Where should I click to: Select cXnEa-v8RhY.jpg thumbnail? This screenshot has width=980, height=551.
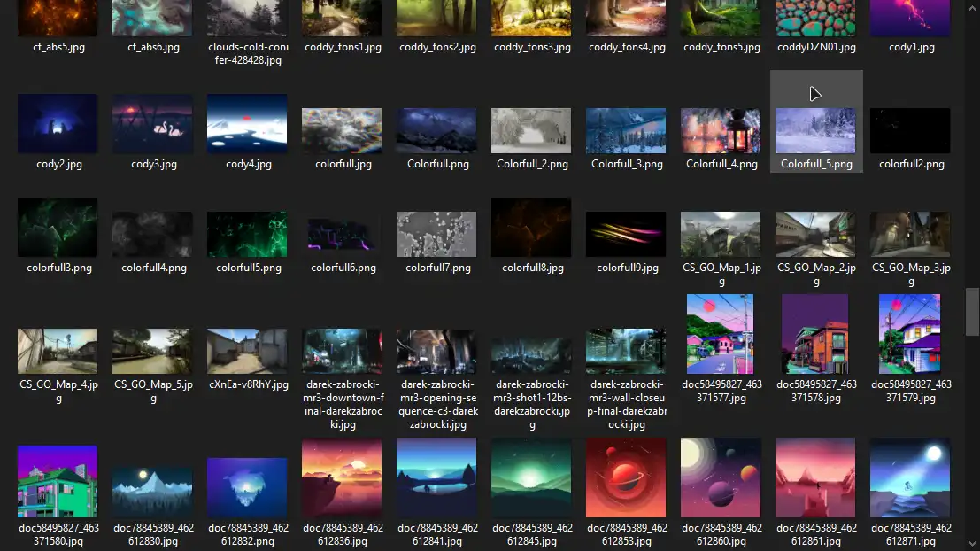point(247,351)
